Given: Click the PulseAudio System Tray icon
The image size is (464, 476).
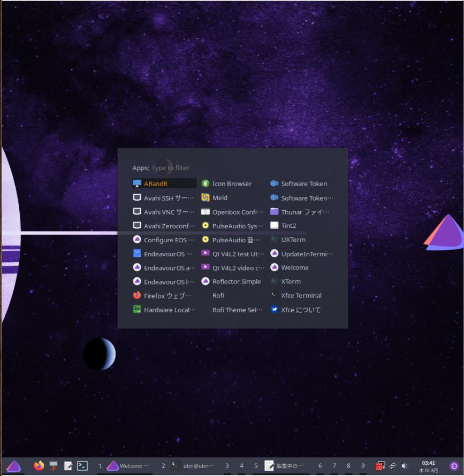Looking at the screenshot, I should click(x=206, y=226).
